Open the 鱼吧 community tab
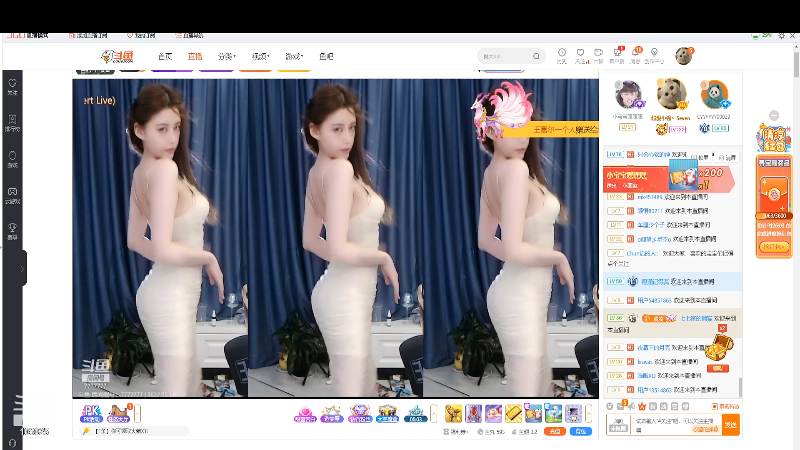Viewport: 800px width, 450px height. (x=326, y=56)
